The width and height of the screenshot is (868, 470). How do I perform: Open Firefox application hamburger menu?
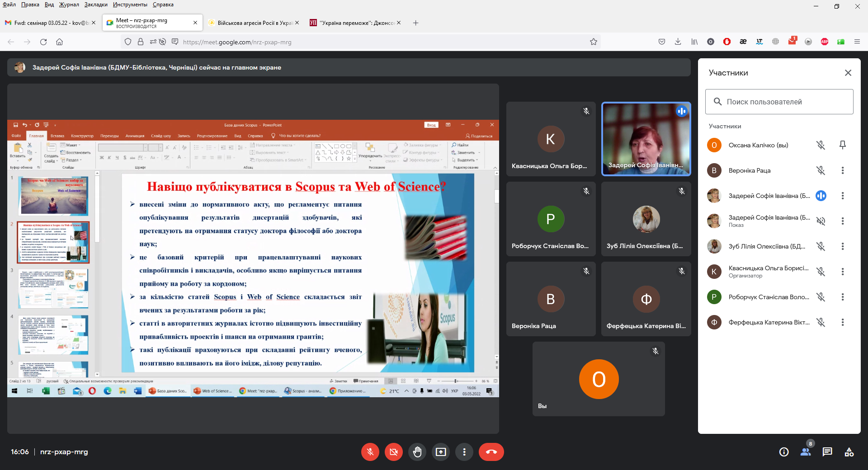tap(857, 42)
